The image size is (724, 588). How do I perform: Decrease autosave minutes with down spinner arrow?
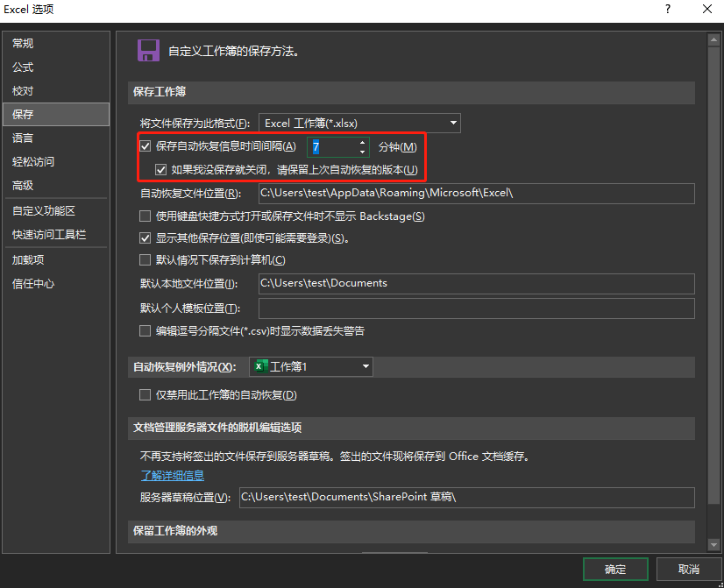[x=363, y=152]
